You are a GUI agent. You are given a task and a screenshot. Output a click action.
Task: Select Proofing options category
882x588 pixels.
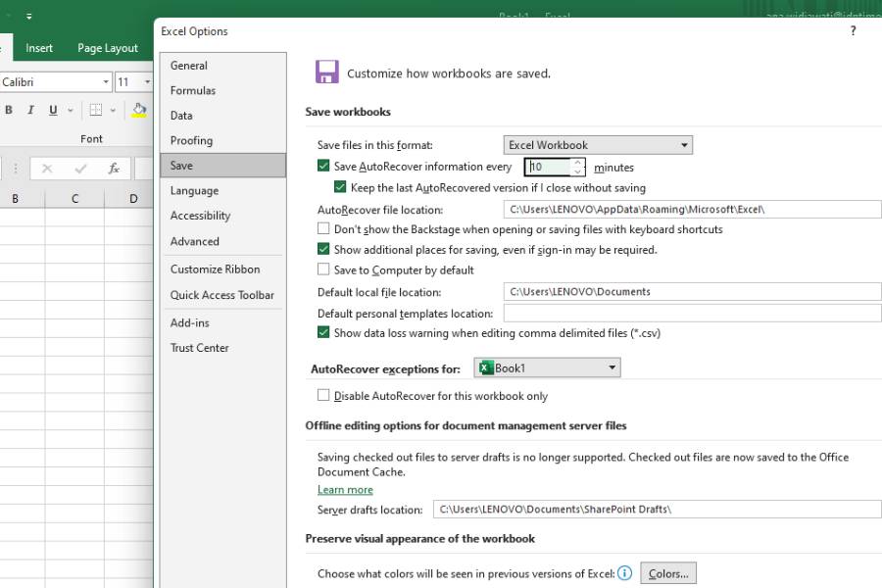coord(223,140)
